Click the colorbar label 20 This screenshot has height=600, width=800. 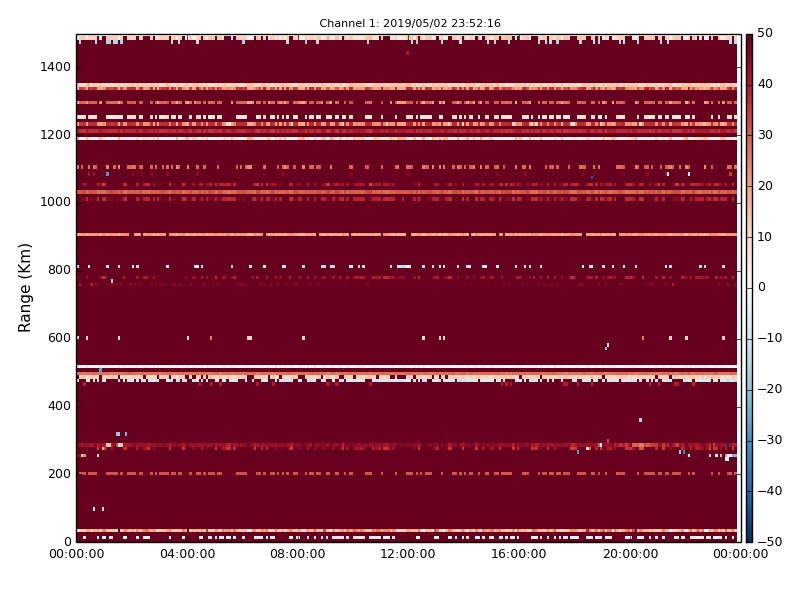[x=765, y=186]
